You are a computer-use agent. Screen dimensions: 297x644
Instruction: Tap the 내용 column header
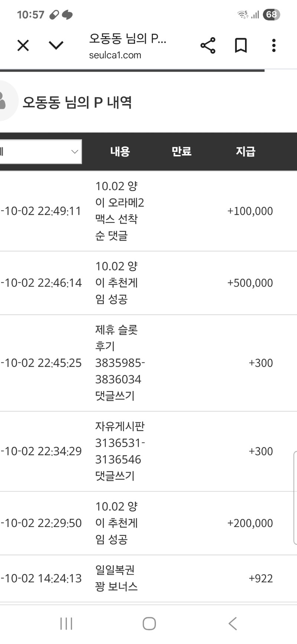(x=120, y=152)
